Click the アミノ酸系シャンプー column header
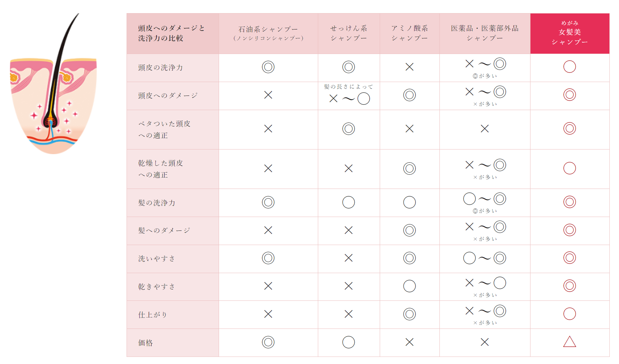Image resolution: width=619 pixels, height=364 pixels. (x=410, y=33)
